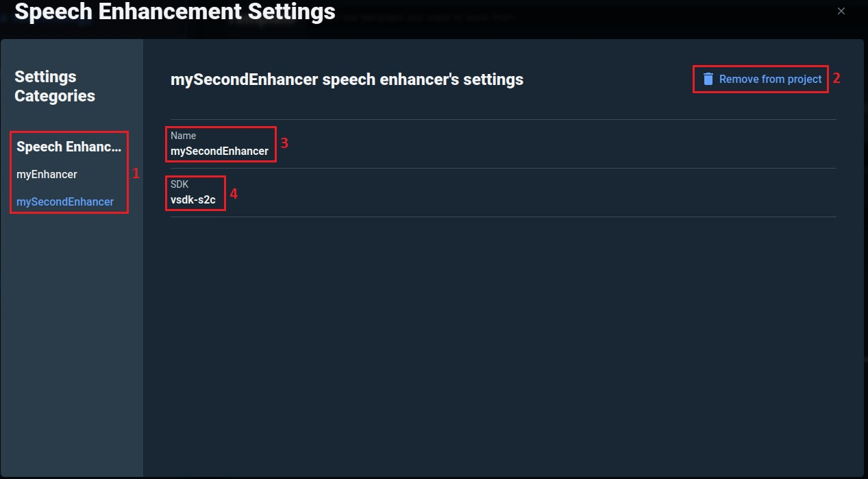This screenshot has height=479, width=868.
Task: Click the red number 1 annotation
Action: click(136, 173)
